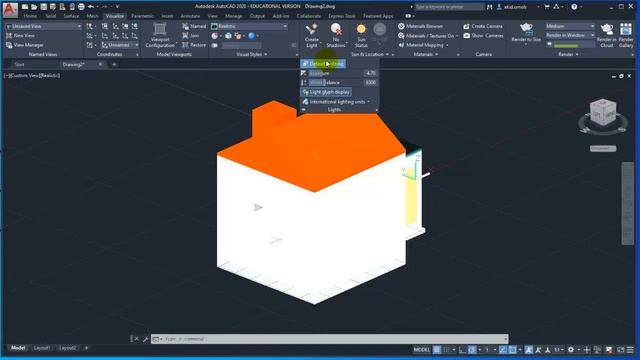The width and height of the screenshot is (640, 360).
Task: Toggle MODEL space button in status bar
Action: [x=422, y=350]
